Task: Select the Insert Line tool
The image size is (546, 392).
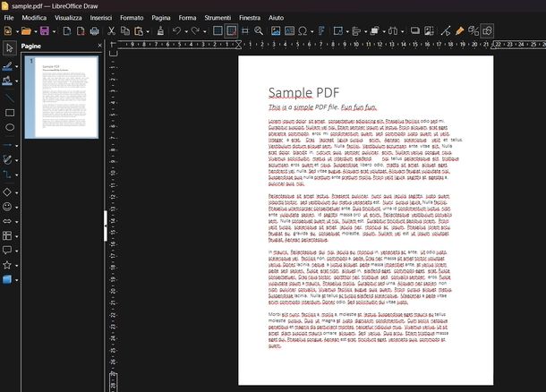Action: click(x=10, y=98)
